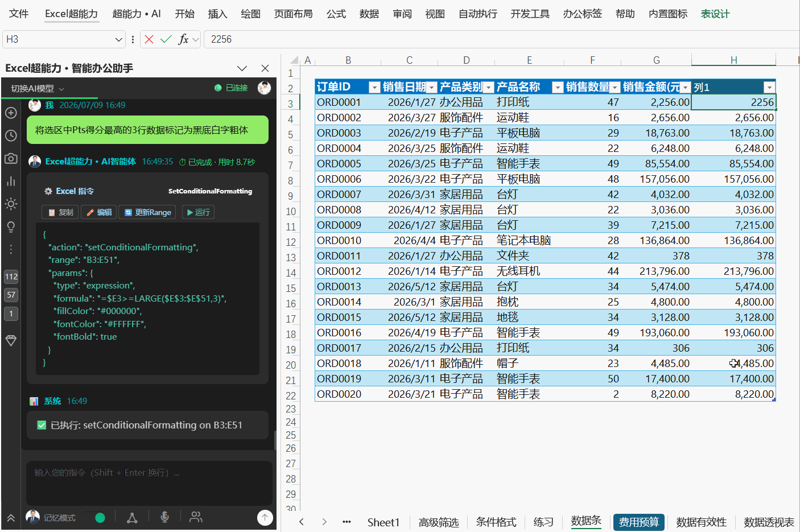The width and height of the screenshot is (800, 532).
Task: Switch to the 超能力 • AI ribbon tab
Action: (137, 14)
